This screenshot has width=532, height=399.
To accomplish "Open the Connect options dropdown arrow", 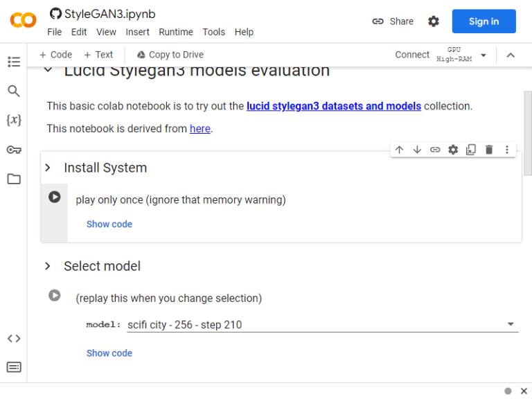I will pos(484,55).
